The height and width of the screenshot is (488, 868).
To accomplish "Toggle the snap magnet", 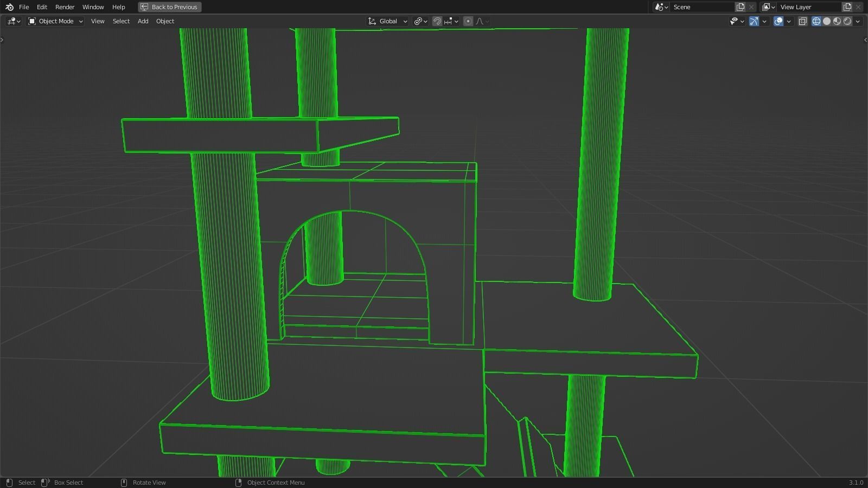I will (x=437, y=21).
